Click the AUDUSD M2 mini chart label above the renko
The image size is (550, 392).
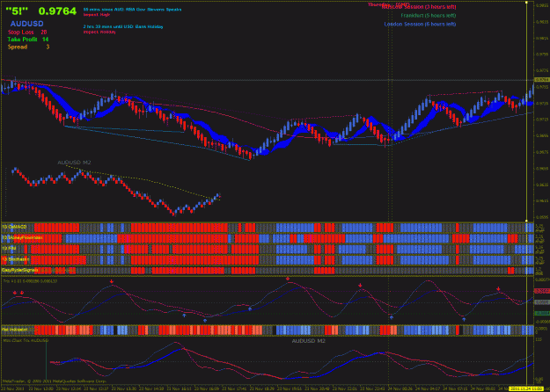[x=75, y=163]
